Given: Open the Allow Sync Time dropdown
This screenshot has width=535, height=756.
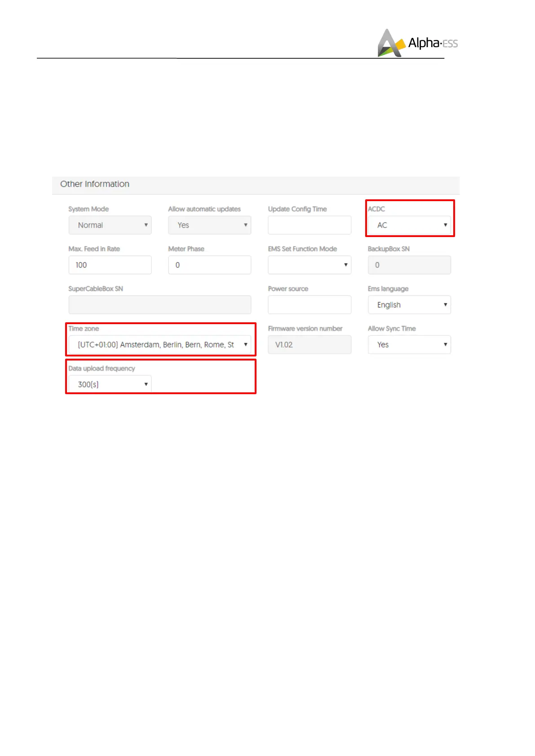Looking at the screenshot, I should tap(409, 345).
